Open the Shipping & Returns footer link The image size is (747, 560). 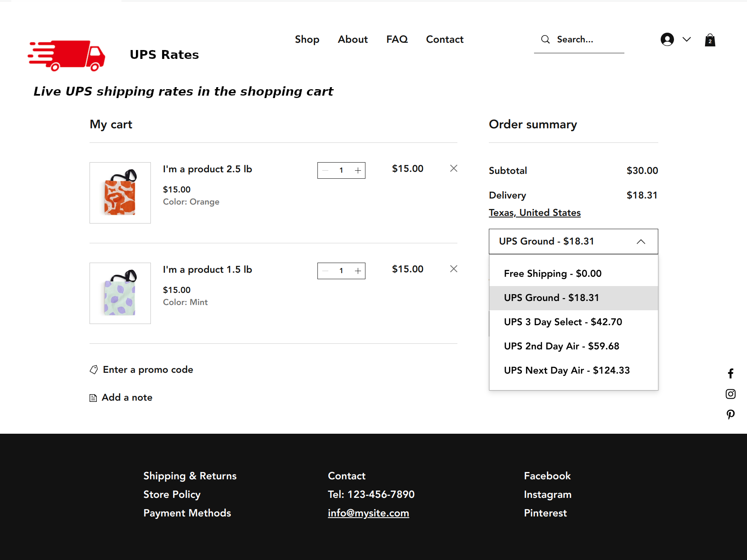coord(190,476)
